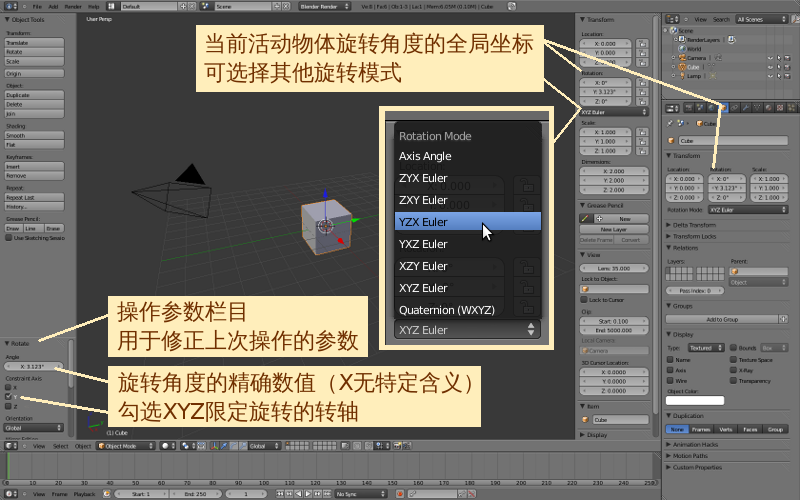Viewport: 800px width, 500px height.
Task: Open the 3D view editor type selector
Action: coord(10,446)
